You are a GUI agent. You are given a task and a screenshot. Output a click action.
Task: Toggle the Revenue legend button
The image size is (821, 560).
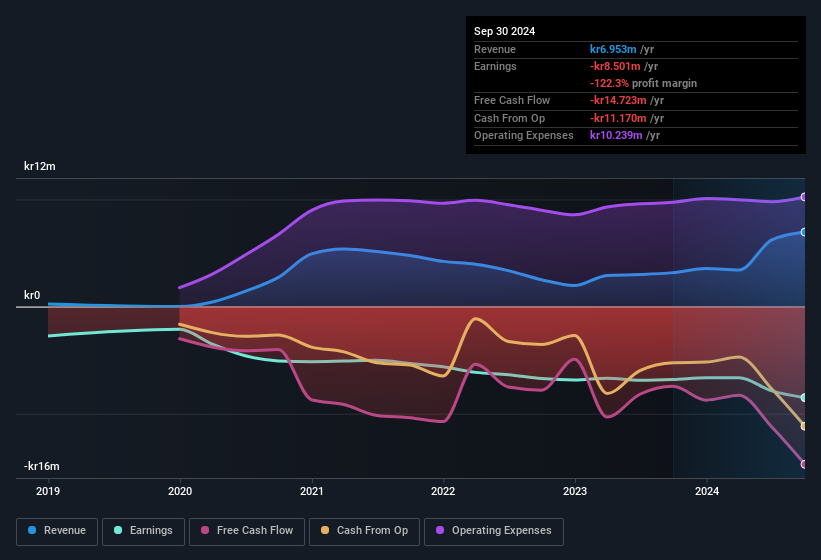(x=57, y=531)
